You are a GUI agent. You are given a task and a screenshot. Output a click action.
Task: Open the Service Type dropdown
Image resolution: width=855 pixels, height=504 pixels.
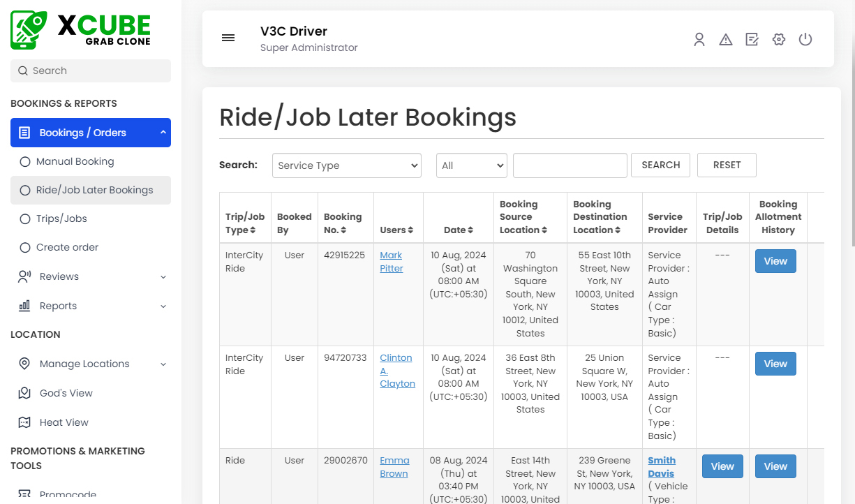pos(347,165)
